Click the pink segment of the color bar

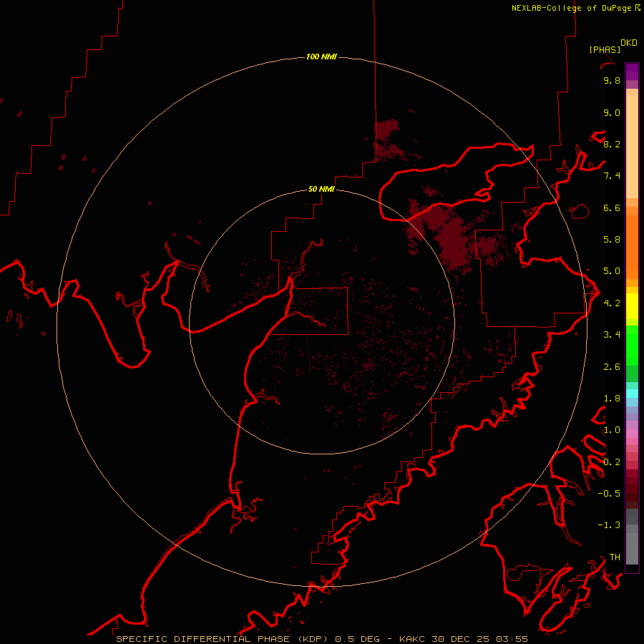[x=632, y=434]
